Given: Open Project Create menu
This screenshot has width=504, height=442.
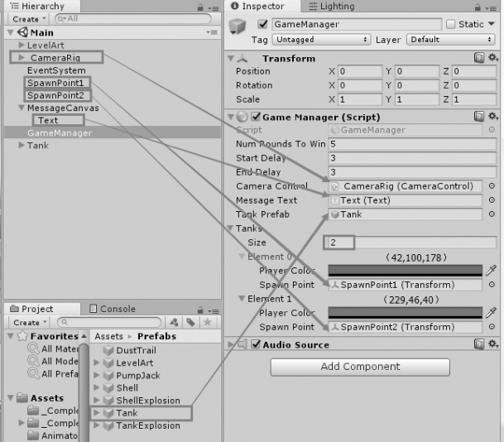Looking at the screenshot, I should [x=29, y=322].
